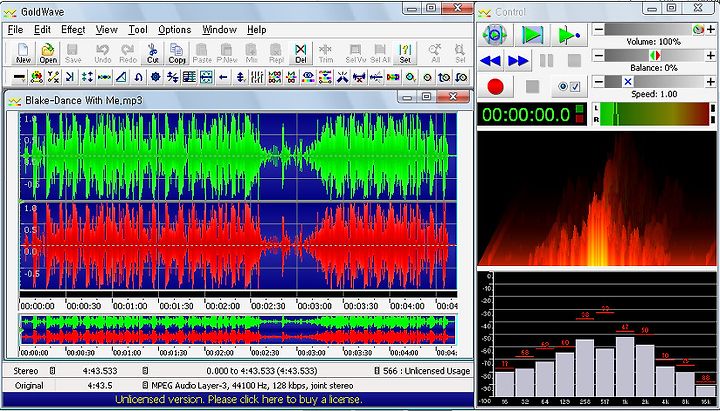The image size is (720, 411).
Task: Click the zoom Sel toolbar button
Action: (x=460, y=54)
